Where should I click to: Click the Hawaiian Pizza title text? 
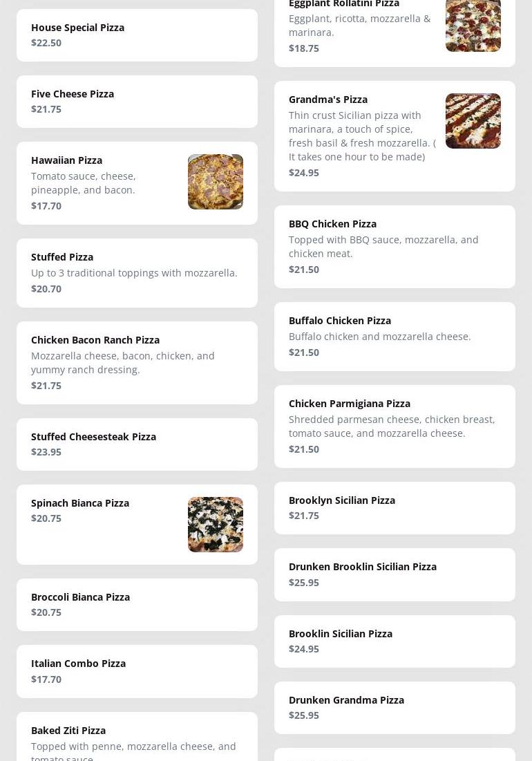tap(66, 160)
